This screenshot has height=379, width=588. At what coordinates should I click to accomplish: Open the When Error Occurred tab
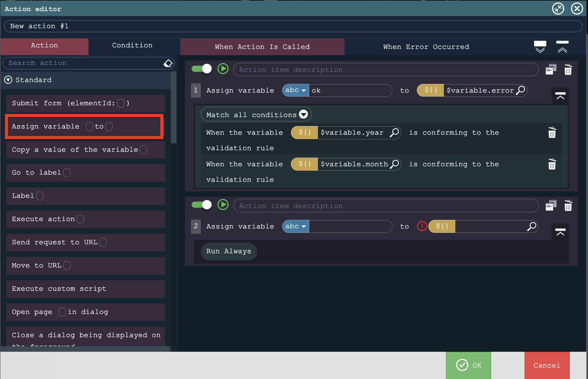tap(426, 47)
